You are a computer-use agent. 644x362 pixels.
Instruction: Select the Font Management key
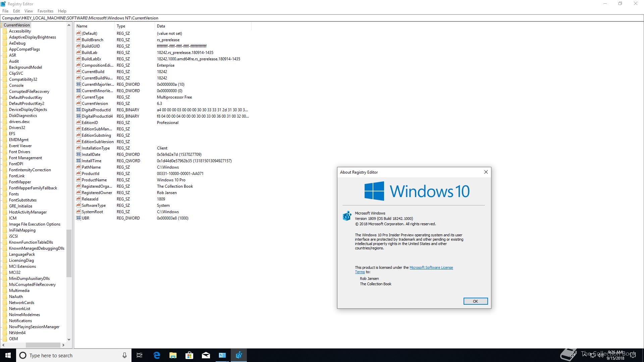(x=25, y=158)
